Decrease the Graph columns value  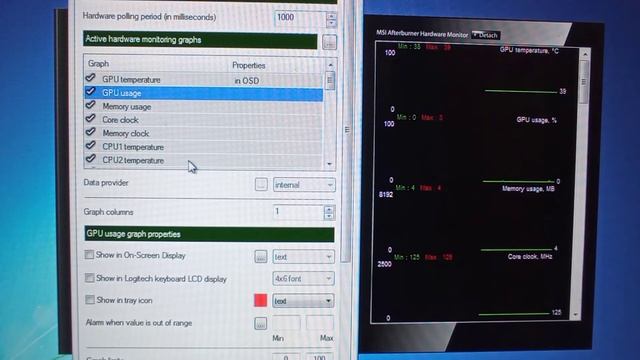[x=329, y=216]
